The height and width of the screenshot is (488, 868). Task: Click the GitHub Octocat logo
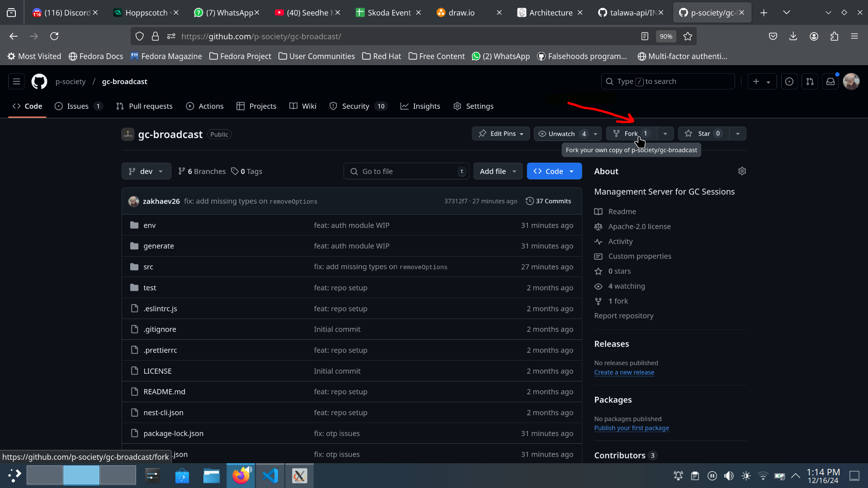39,81
